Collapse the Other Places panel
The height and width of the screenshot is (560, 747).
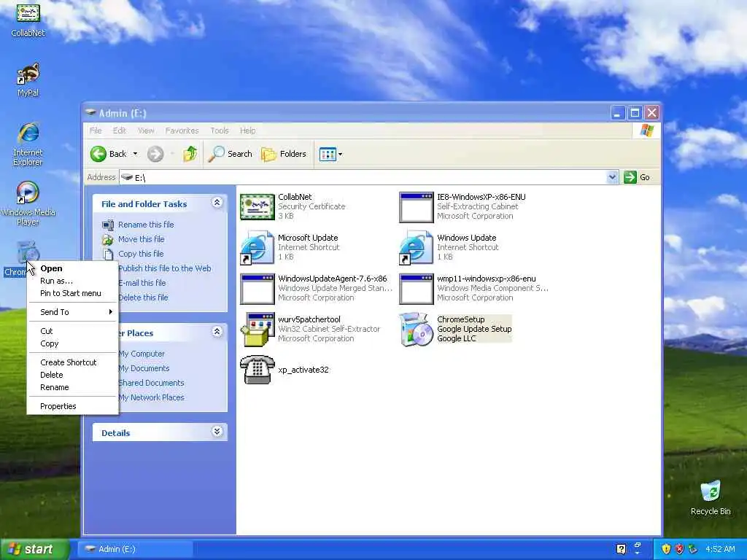[217, 332]
